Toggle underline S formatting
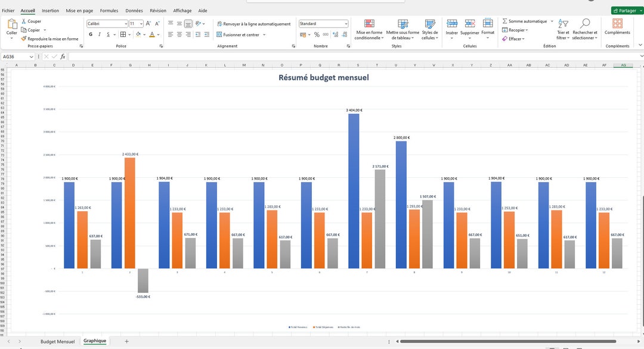The height and width of the screenshot is (349, 644). click(108, 35)
